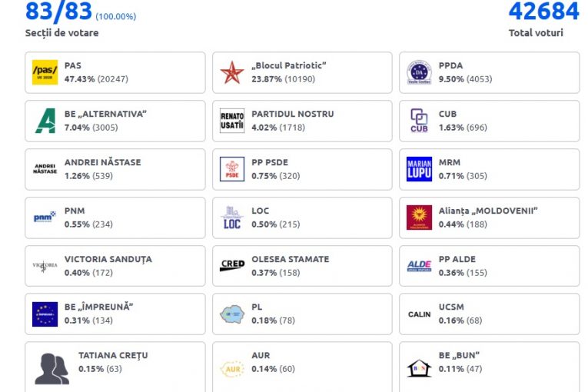The width and height of the screenshot is (588, 392).
Task: Click the PPDA circular logo
Action: pos(419,72)
